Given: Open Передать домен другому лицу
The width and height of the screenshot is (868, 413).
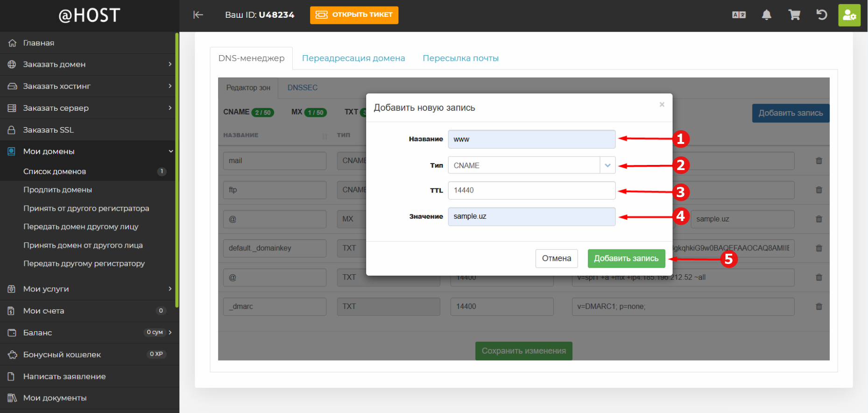Looking at the screenshot, I should pos(81,227).
